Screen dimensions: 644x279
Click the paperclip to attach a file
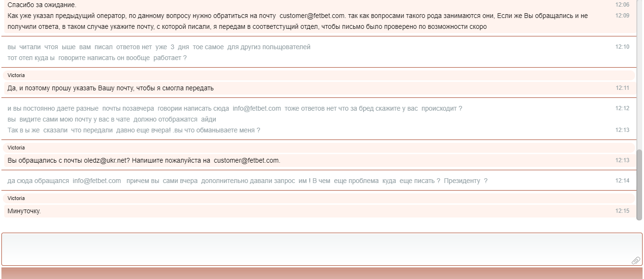pyautogui.click(x=636, y=261)
